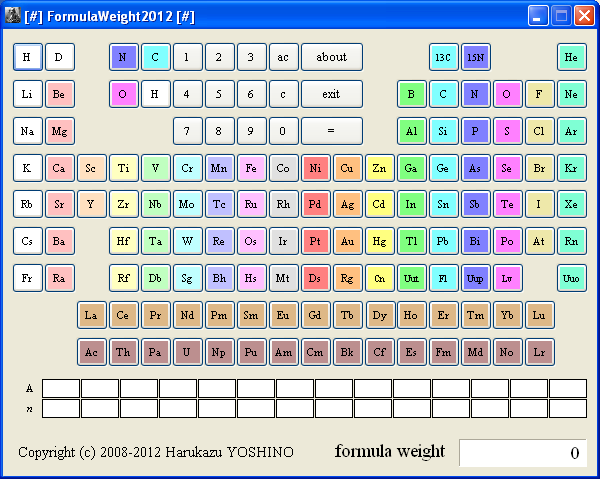Select boron (B) element
This screenshot has width=600, height=479.
412,94
